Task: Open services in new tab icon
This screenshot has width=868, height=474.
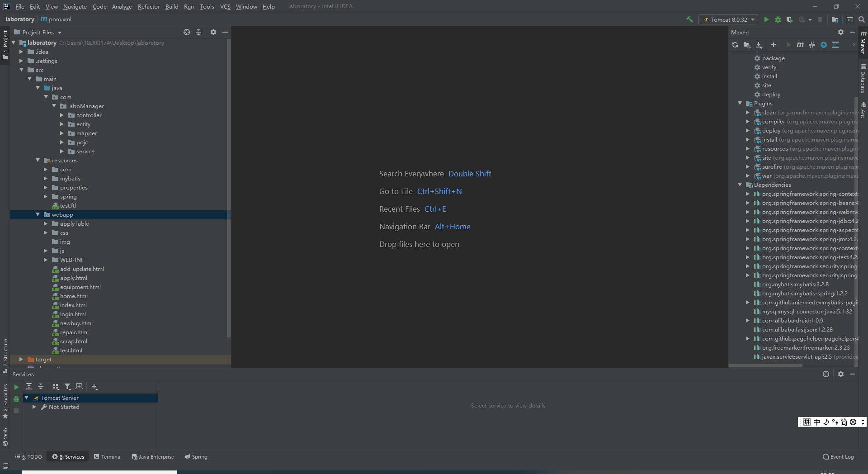Action: tap(79, 386)
